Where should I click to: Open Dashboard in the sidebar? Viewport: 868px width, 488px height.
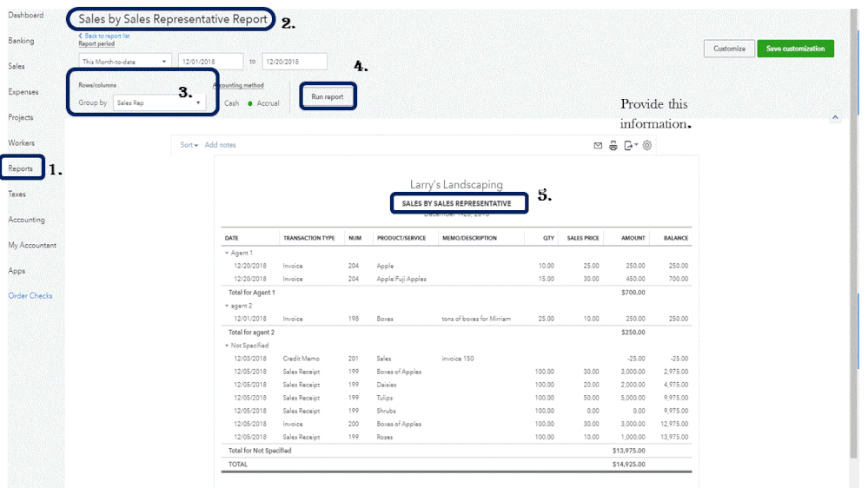click(x=25, y=15)
